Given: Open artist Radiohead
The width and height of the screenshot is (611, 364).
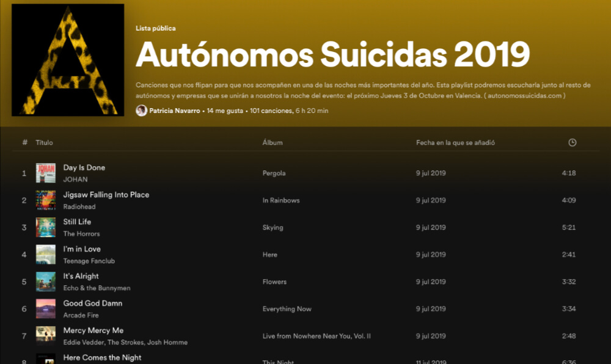Looking at the screenshot, I should (79, 206).
